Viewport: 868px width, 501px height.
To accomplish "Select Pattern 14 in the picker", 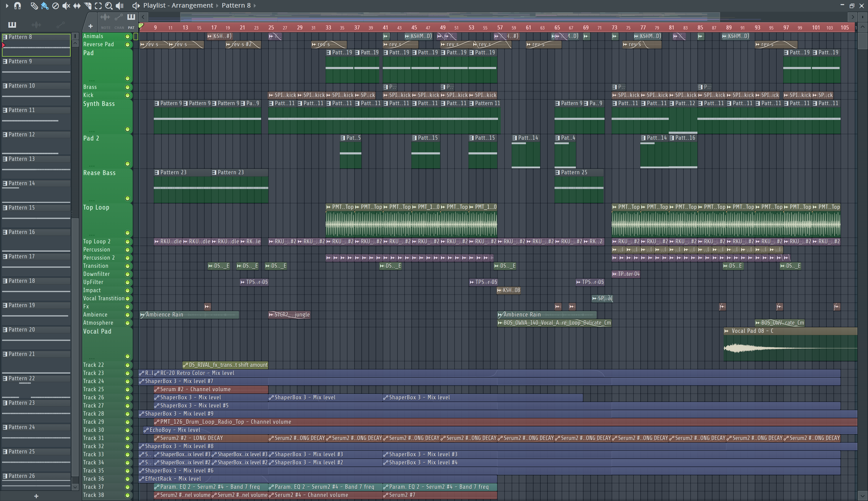I will click(22, 183).
